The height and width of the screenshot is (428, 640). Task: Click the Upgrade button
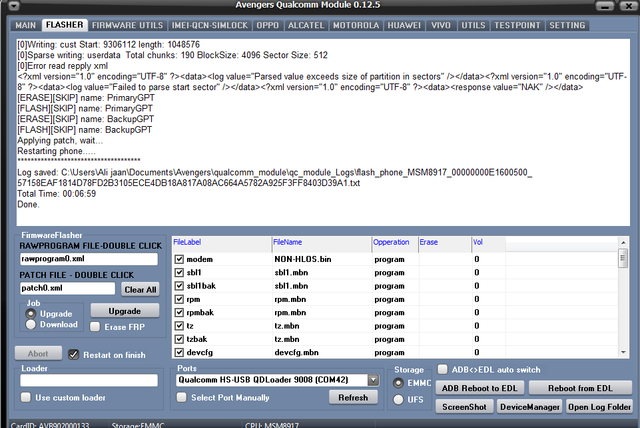tap(124, 311)
